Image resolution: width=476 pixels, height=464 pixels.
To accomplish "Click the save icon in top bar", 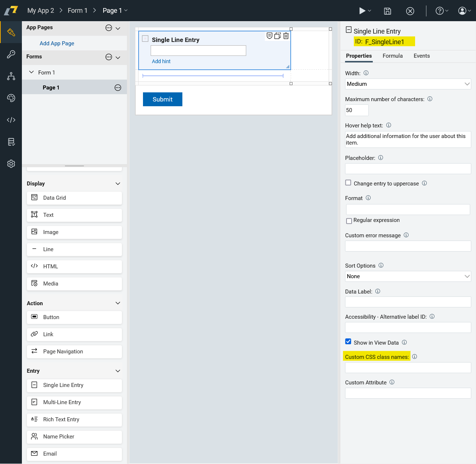I will pos(387,11).
